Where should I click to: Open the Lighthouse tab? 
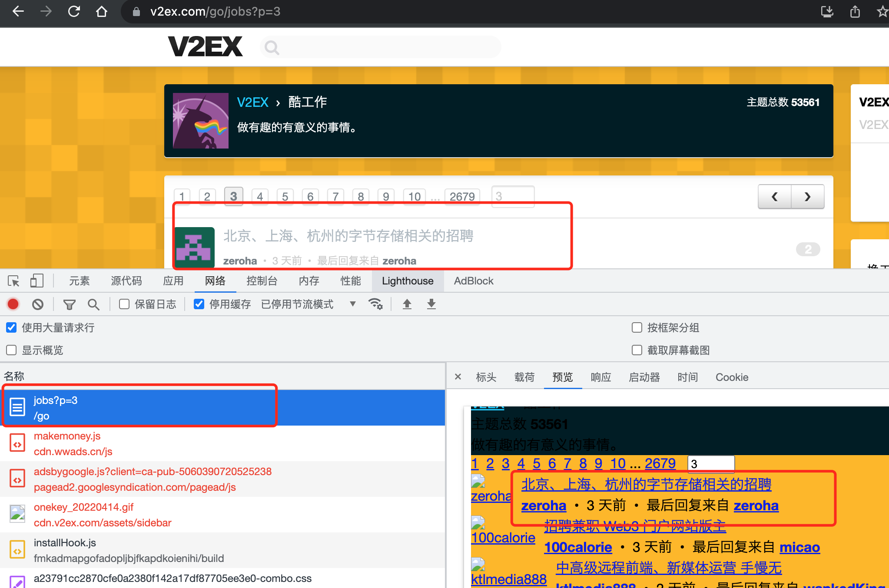tap(408, 281)
